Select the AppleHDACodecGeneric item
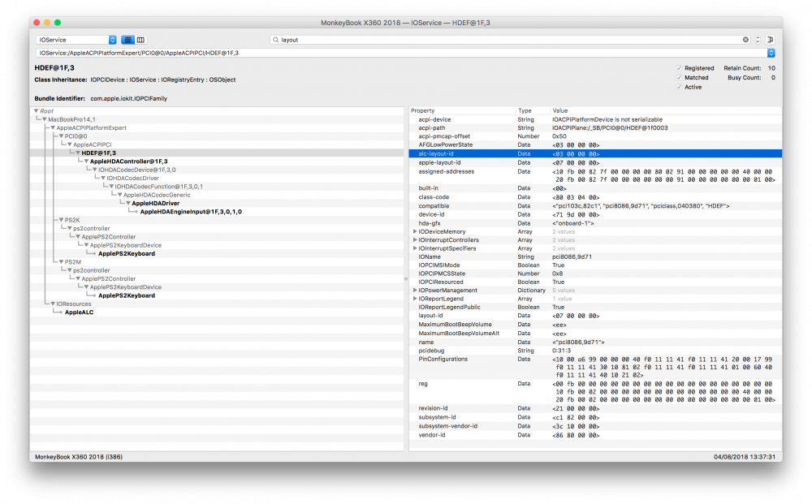This screenshot has height=504, width=812. pos(157,195)
